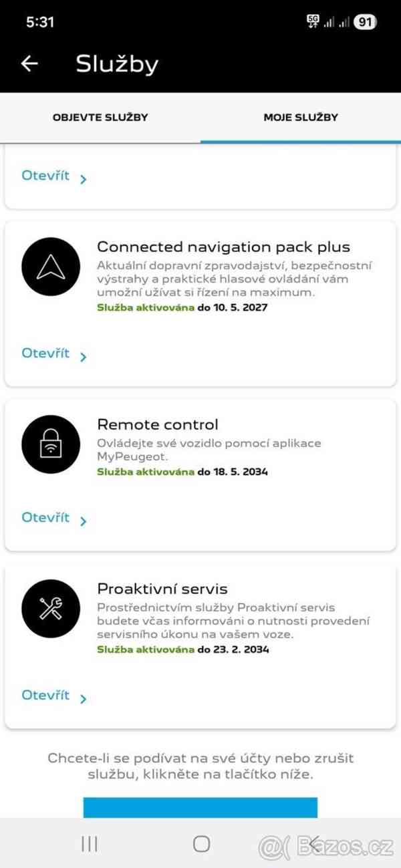Select the Moje služby tab
This screenshot has height=868, width=401.
click(301, 118)
